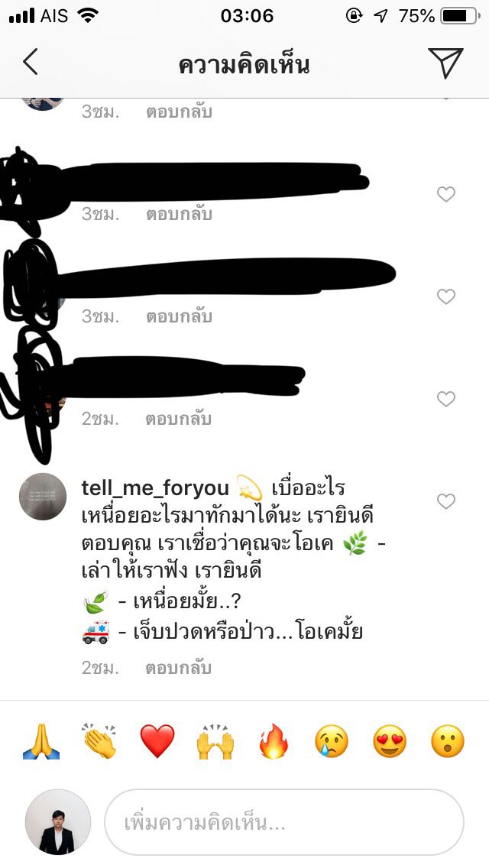489x868 pixels.
Task: Open tell_me_foryou profile via username
Action: tap(155, 488)
